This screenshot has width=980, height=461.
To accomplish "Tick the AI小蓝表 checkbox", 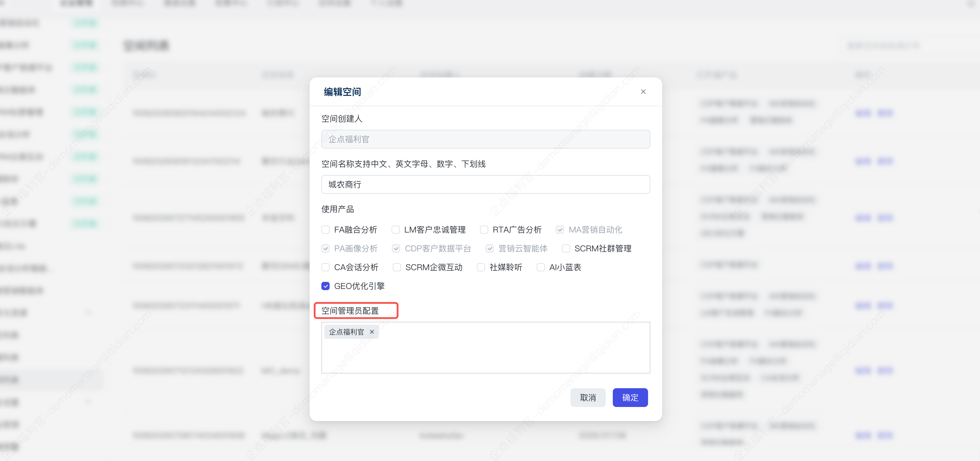I will pyautogui.click(x=540, y=267).
